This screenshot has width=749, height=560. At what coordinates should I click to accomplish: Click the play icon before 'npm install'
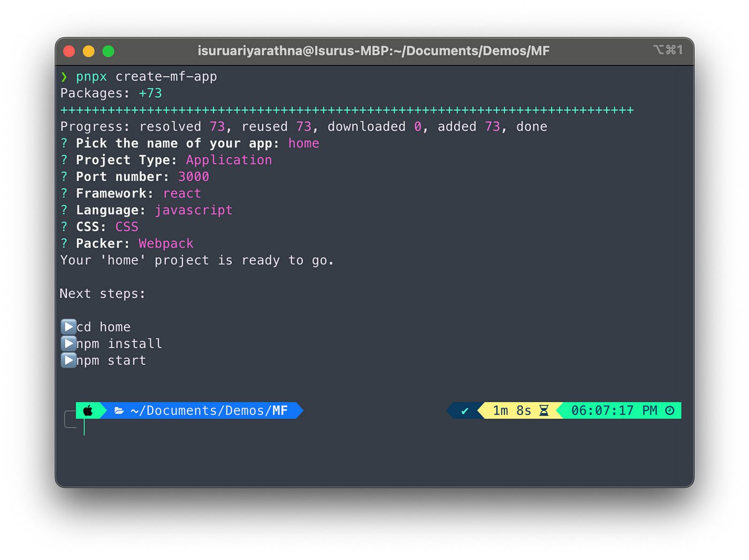[x=68, y=343]
